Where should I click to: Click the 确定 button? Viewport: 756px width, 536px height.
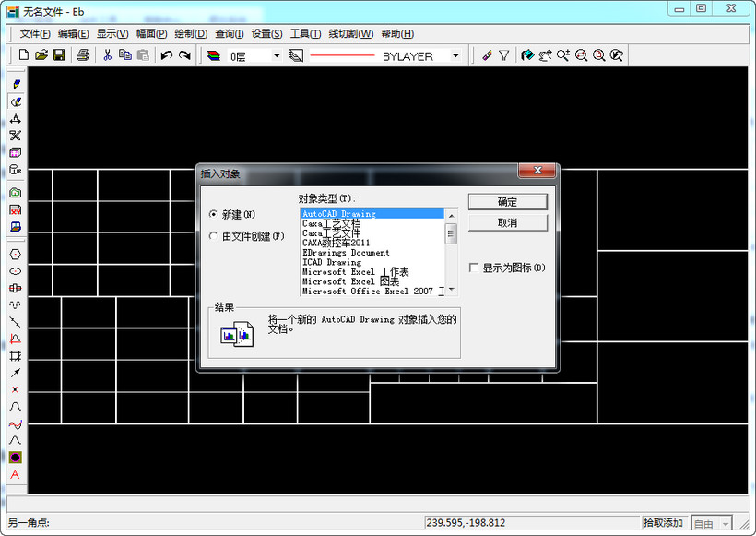(x=508, y=202)
